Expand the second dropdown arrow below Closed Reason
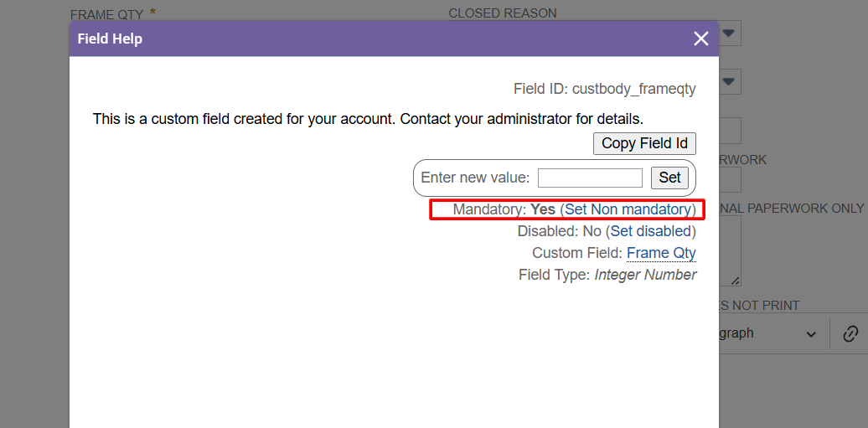The image size is (868, 428). [x=729, y=82]
